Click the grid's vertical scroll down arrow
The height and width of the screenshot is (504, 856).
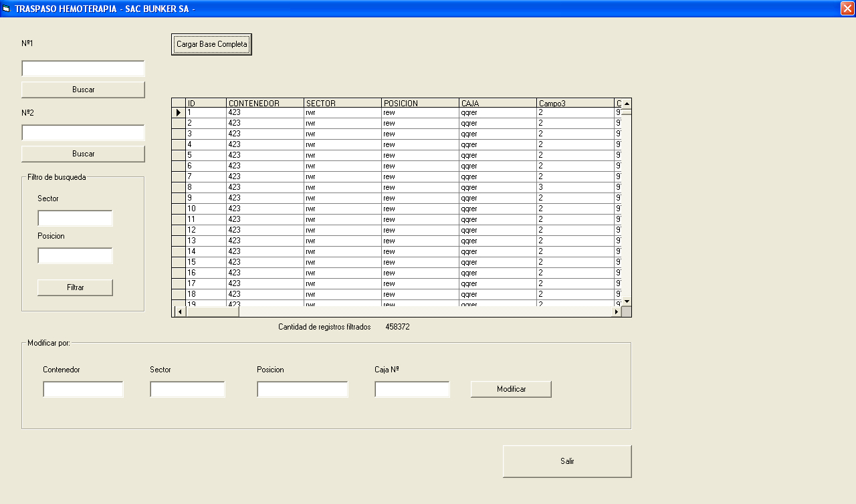point(627,301)
